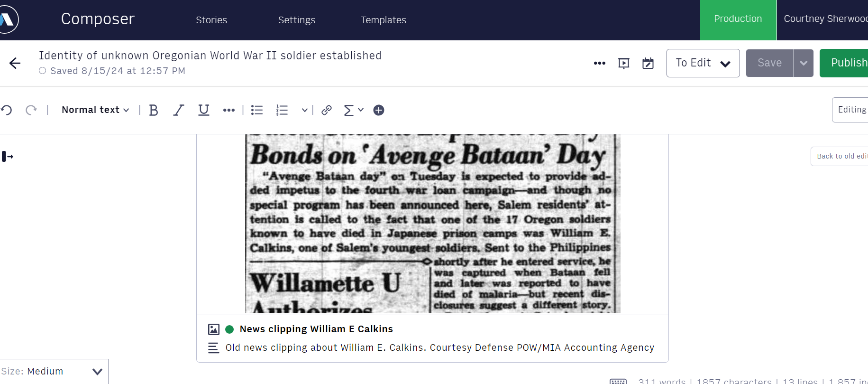Insert a bulleted list
This screenshot has width=868, height=384.
(x=257, y=110)
